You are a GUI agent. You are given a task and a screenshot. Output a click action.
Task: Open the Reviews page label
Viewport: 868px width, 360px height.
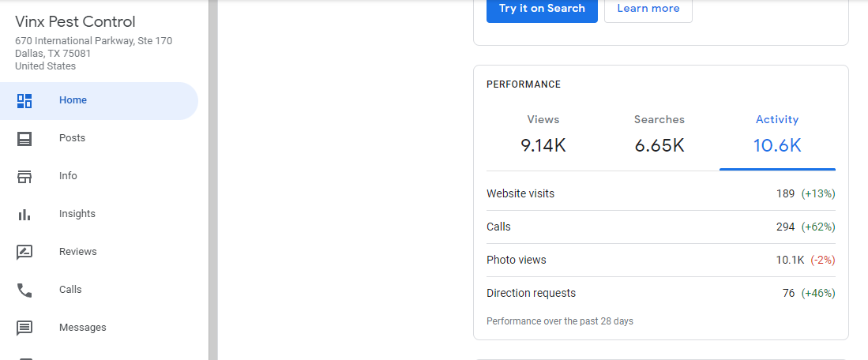(x=77, y=252)
